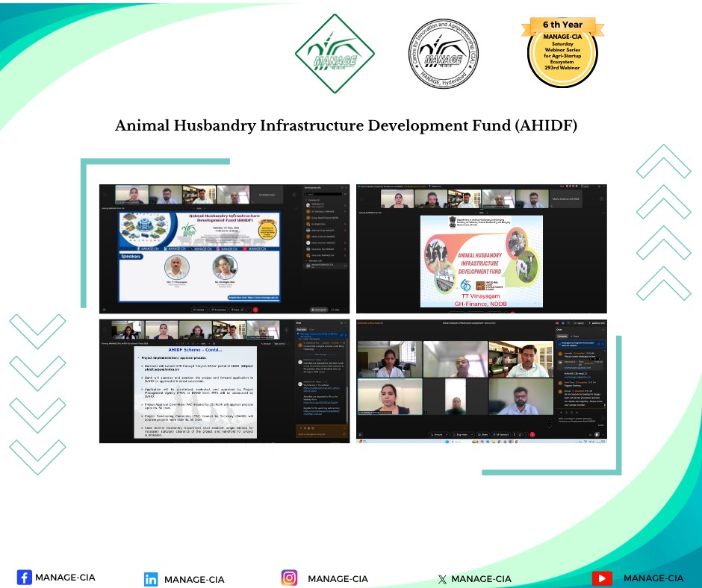Click the X MANAGE-CIA icon
The width and height of the screenshot is (702, 588).
click(442, 579)
